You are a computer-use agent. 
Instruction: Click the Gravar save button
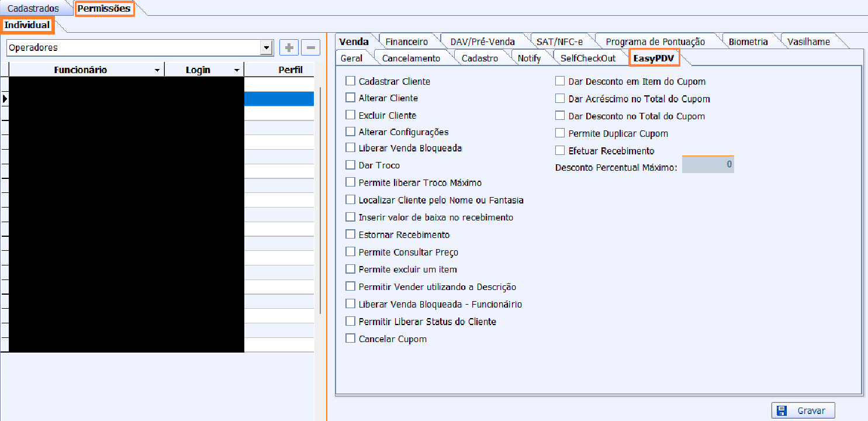(803, 410)
